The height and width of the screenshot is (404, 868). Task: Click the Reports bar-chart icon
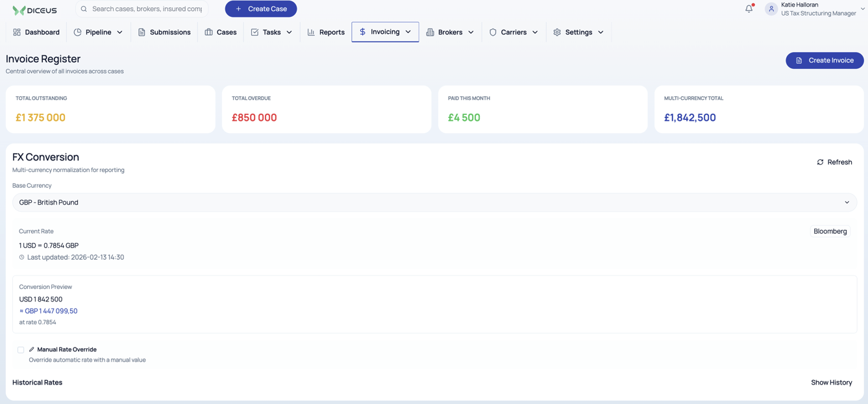pyautogui.click(x=311, y=32)
